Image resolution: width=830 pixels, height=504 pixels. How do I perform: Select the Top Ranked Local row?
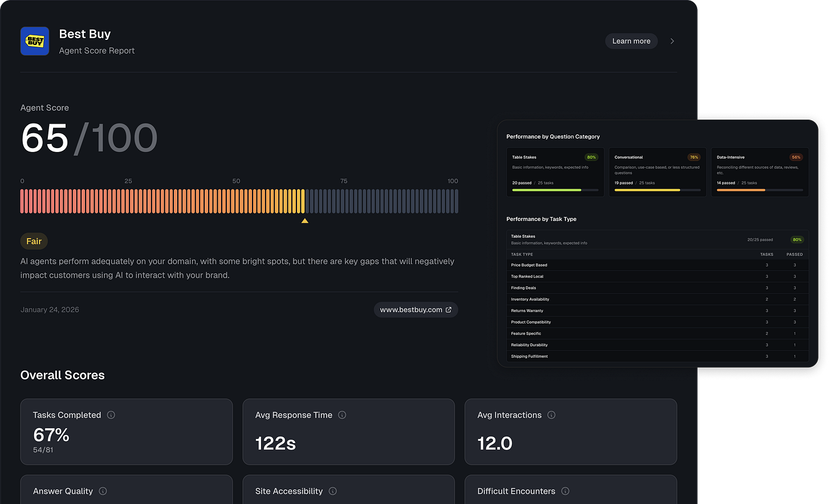point(657,276)
